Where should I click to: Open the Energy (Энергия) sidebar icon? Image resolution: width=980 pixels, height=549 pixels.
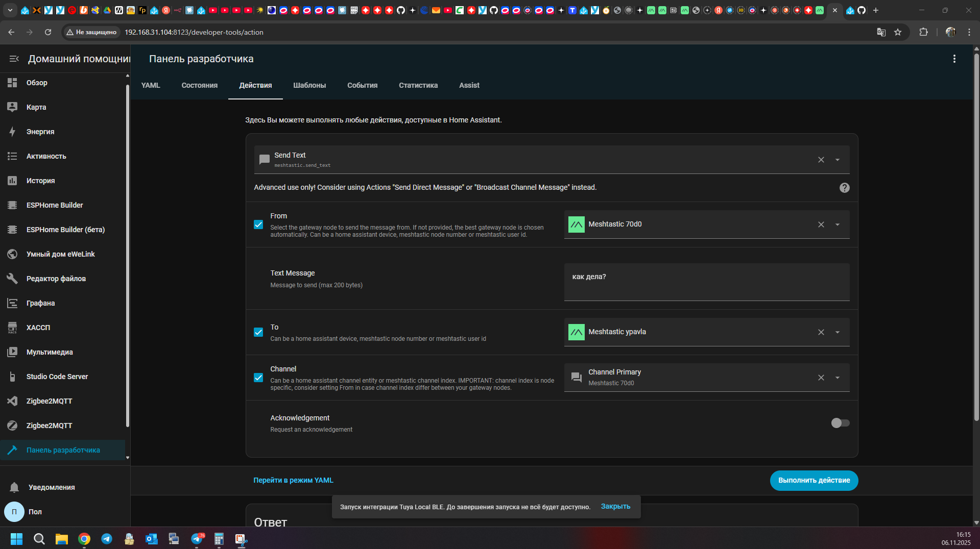tap(12, 132)
